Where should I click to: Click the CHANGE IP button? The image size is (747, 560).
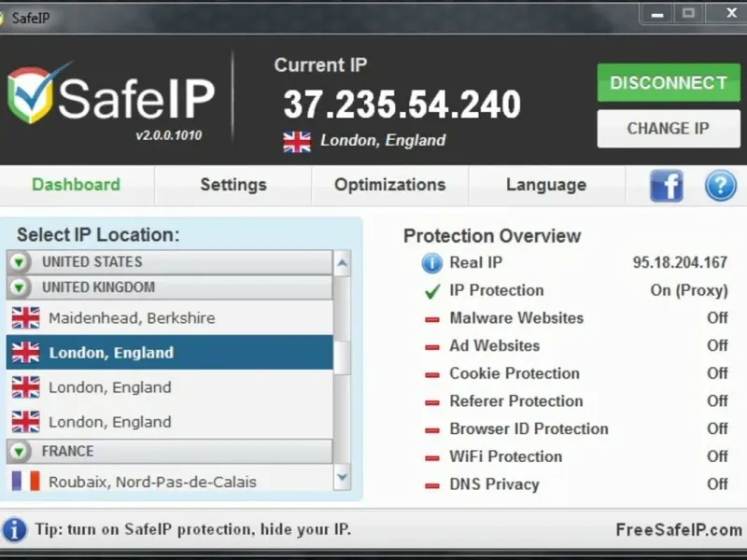[669, 129]
